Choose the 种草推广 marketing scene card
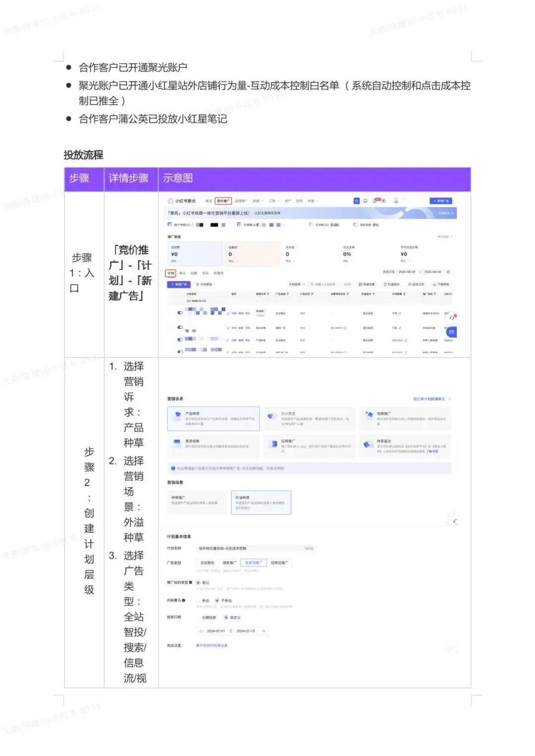This screenshot has height=756, width=535. [197, 503]
